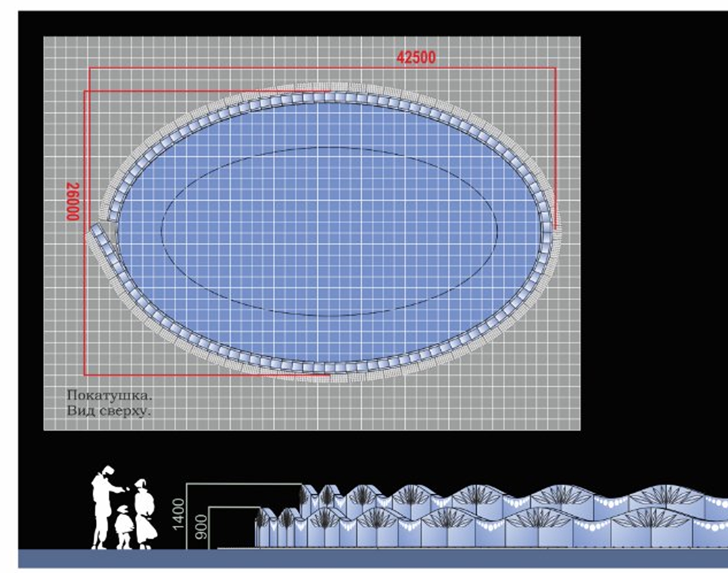The height and width of the screenshot is (573, 728).
Task: Click the thin black inner ellipse outline
Action: click(x=329, y=147)
